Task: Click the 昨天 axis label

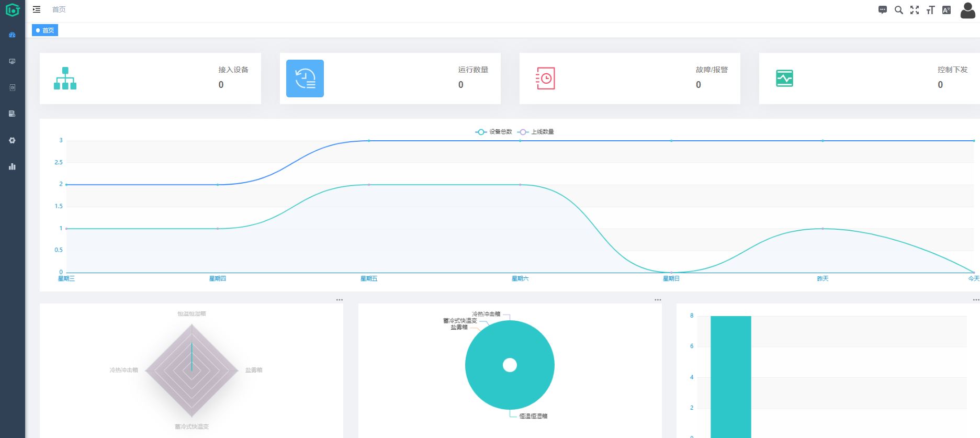Action: pos(823,278)
